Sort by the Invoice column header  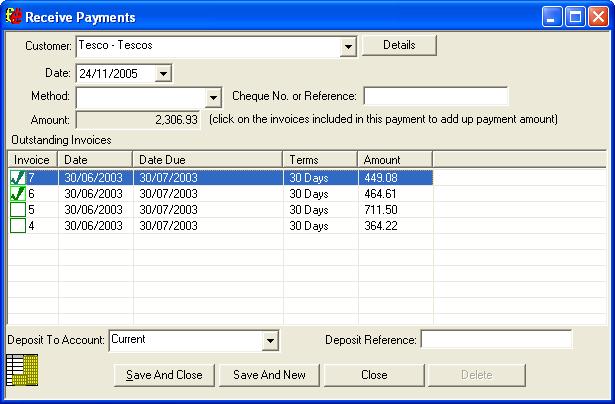coord(33,160)
